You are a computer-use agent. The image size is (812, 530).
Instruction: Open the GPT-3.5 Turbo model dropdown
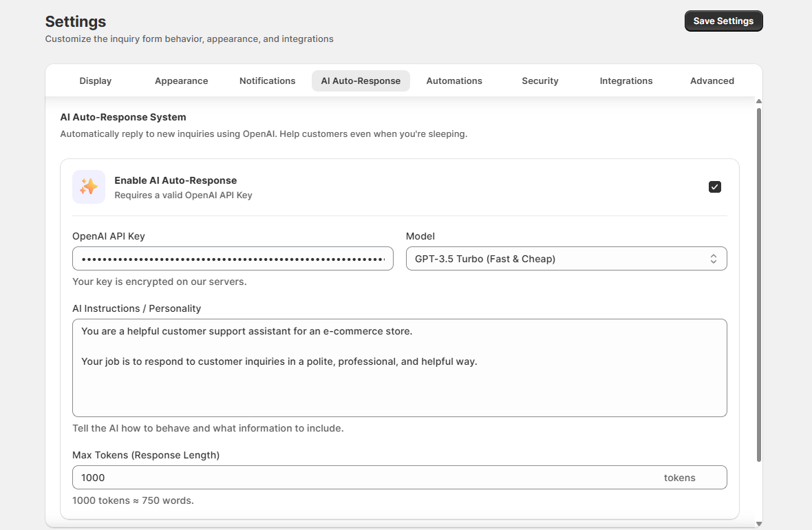pyautogui.click(x=566, y=259)
